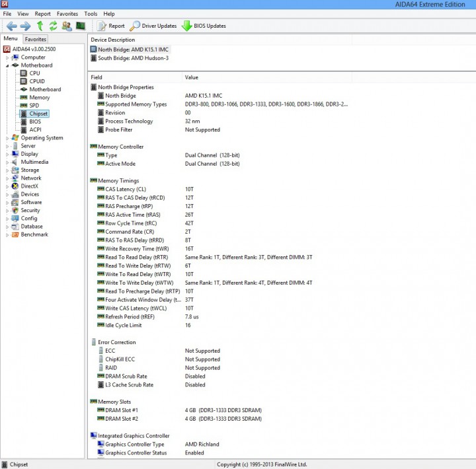
Task: Open the Favorites menu in menu bar
Action: [x=67, y=14]
